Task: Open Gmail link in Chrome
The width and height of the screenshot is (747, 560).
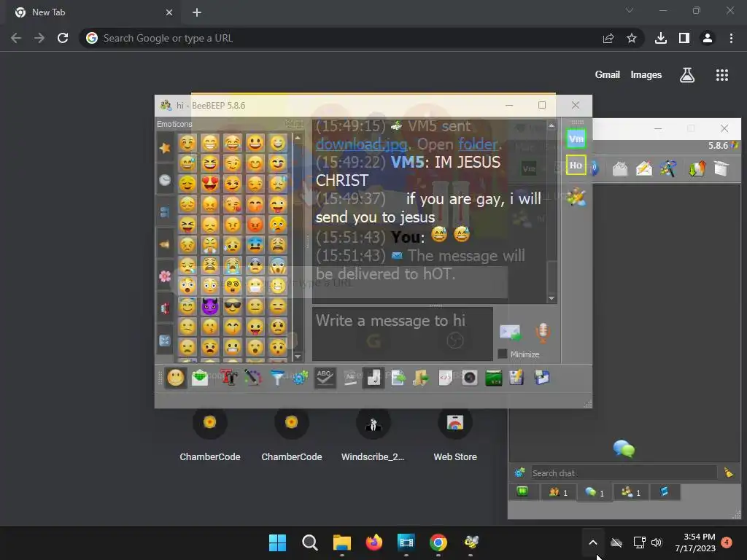Action: (x=608, y=75)
